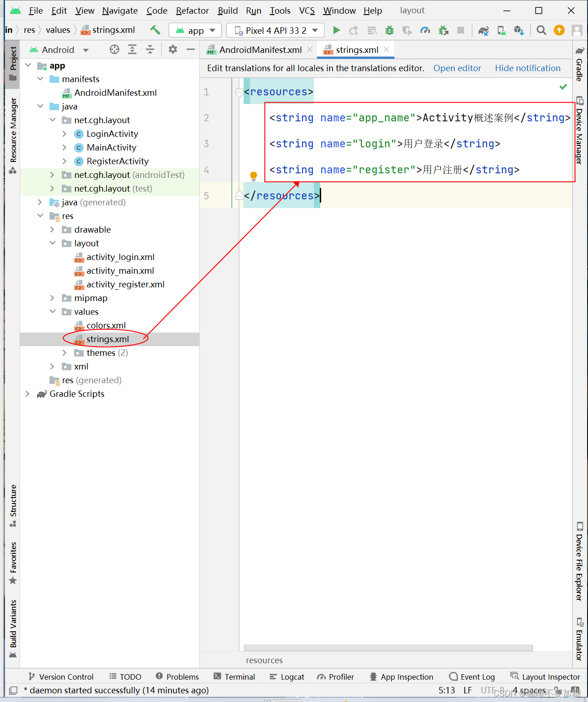Expand the Gradle Scripts node
This screenshot has width=588, height=702.
click(27, 394)
